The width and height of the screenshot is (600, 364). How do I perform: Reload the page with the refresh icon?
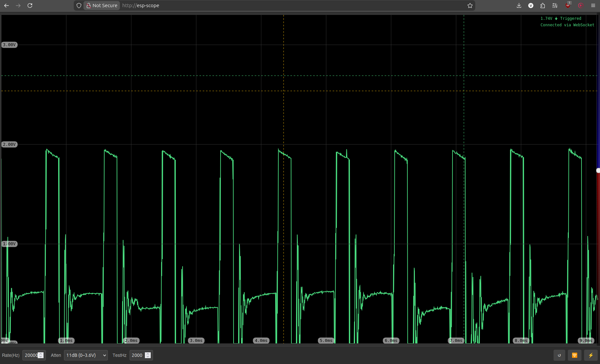(x=30, y=6)
